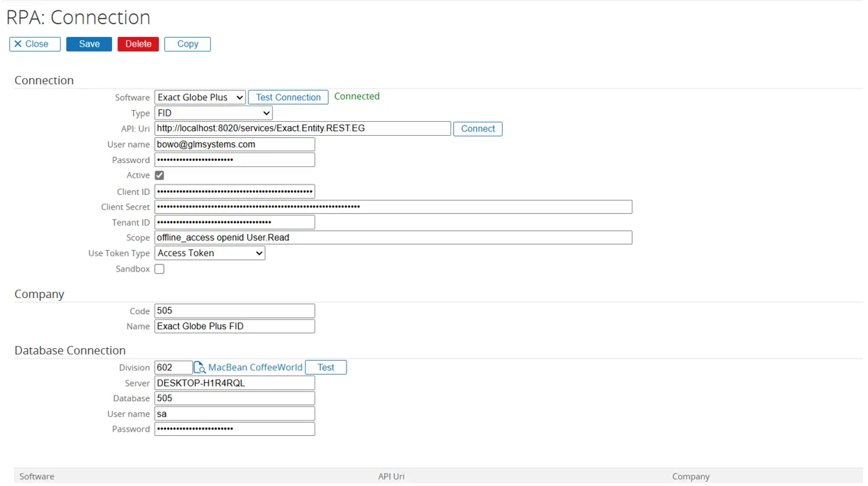
Task: Click the Client Secret field
Action: pyautogui.click(x=393, y=207)
